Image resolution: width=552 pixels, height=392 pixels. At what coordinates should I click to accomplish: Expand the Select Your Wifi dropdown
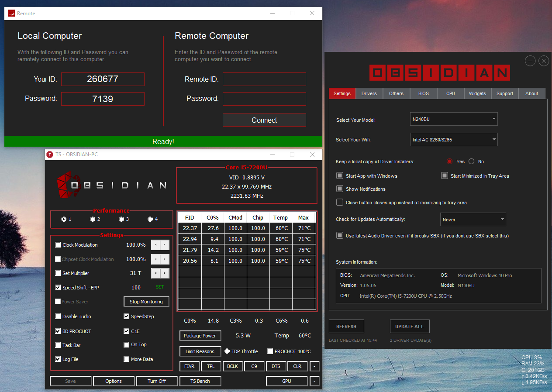(x=454, y=140)
